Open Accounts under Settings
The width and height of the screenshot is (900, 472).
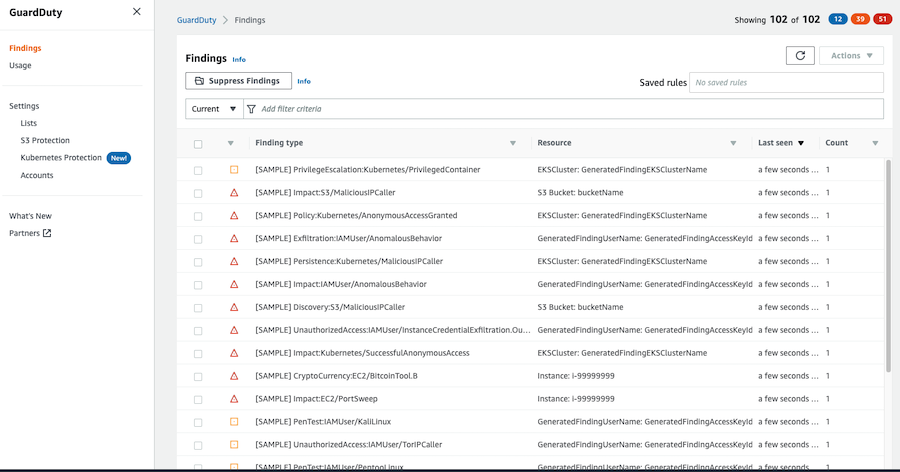tap(37, 176)
